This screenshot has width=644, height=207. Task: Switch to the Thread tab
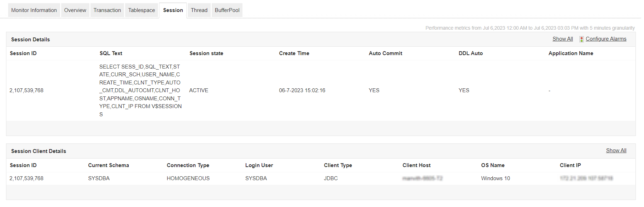coord(199,10)
